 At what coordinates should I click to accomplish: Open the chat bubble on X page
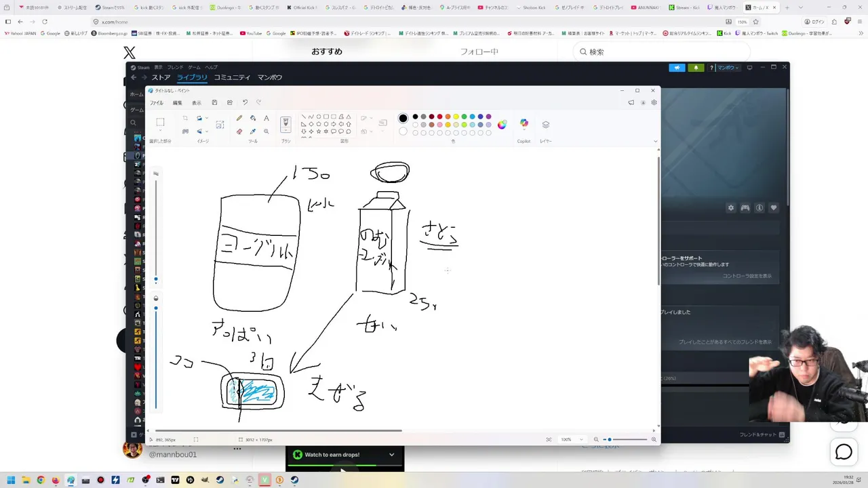(844, 452)
